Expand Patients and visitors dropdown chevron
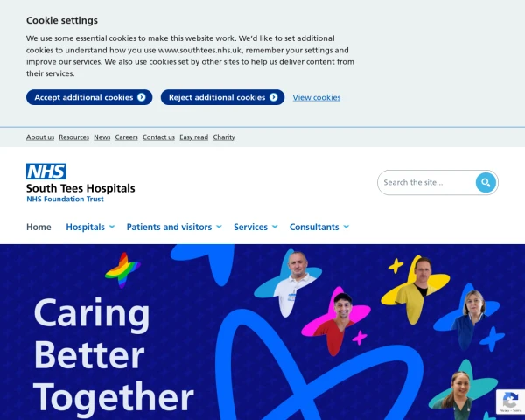Screen dimensions: 525x420 coord(220,227)
